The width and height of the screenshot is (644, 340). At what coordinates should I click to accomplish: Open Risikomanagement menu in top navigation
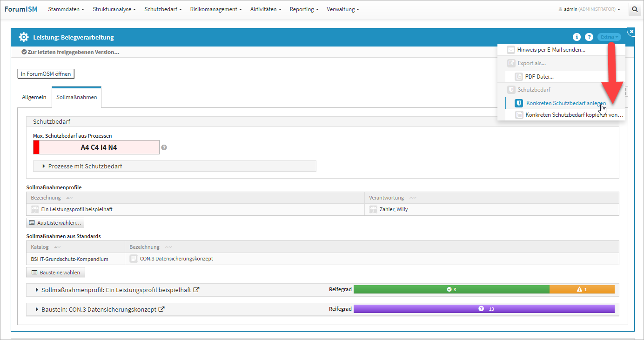coord(215,9)
